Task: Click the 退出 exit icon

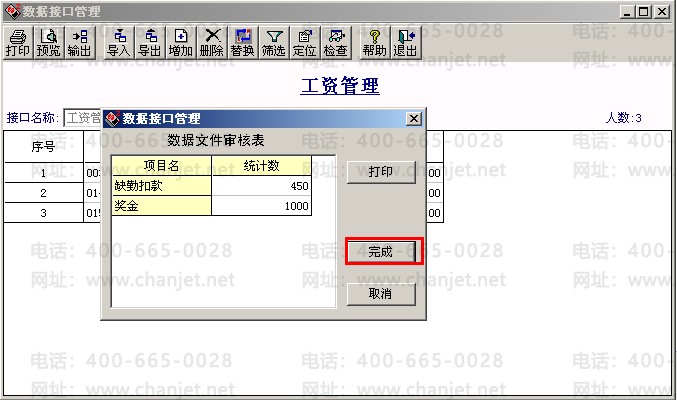Action: point(405,42)
